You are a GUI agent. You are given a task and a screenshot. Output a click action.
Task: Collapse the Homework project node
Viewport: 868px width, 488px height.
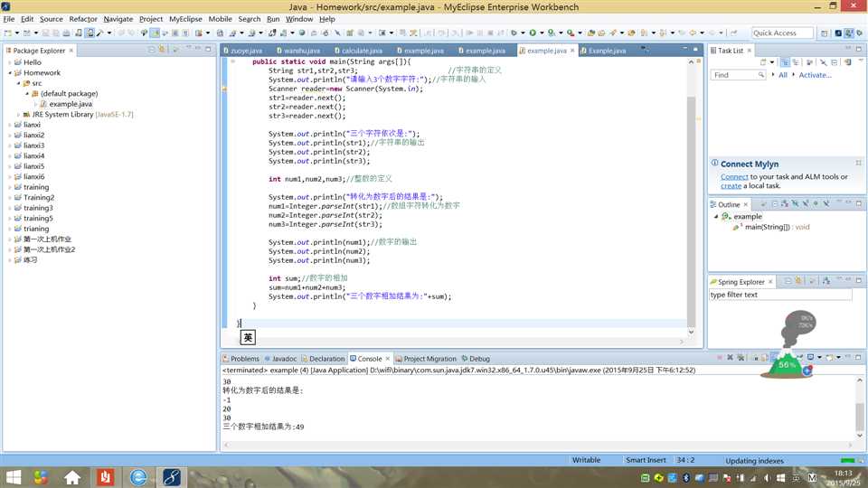[9, 73]
